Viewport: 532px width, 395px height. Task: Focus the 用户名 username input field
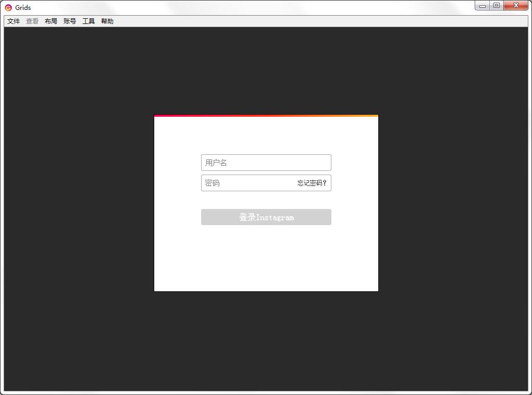(x=266, y=163)
